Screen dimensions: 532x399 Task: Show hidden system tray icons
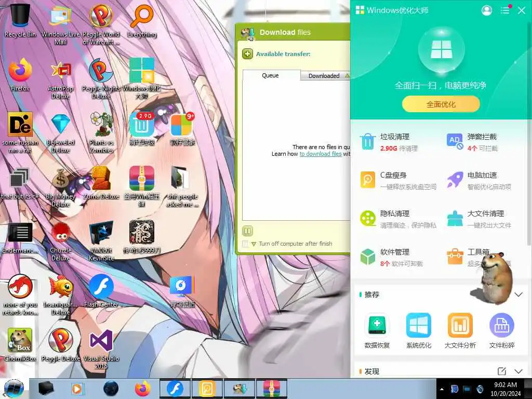click(442, 389)
